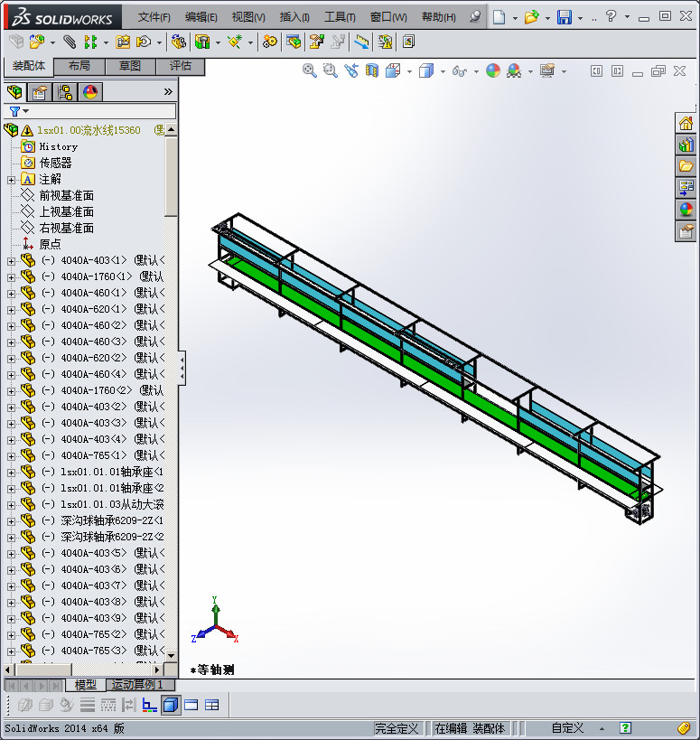Open the FeatureManager design tree tab
This screenshot has height=740, width=700.
[x=14, y=91]
